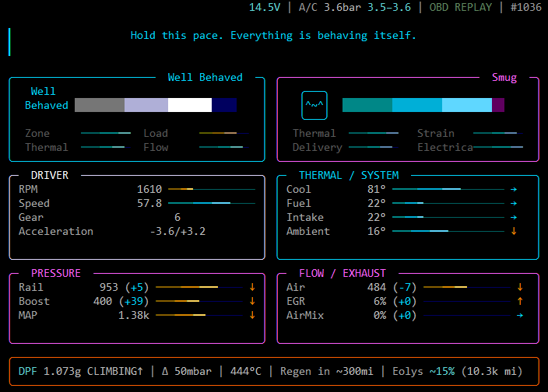Click the Boost down arrow indicator
548x392 pixels.
[x=252, y=301]
